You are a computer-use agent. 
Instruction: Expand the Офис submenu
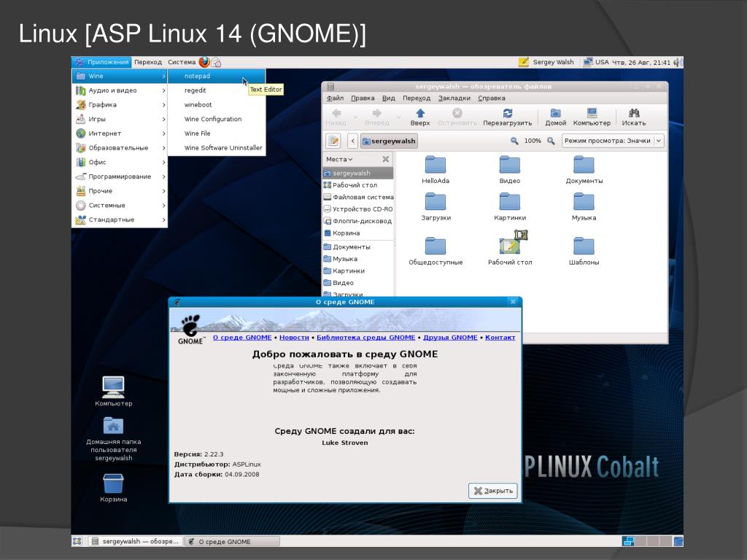pyautogui.click(x=120, y=162)
